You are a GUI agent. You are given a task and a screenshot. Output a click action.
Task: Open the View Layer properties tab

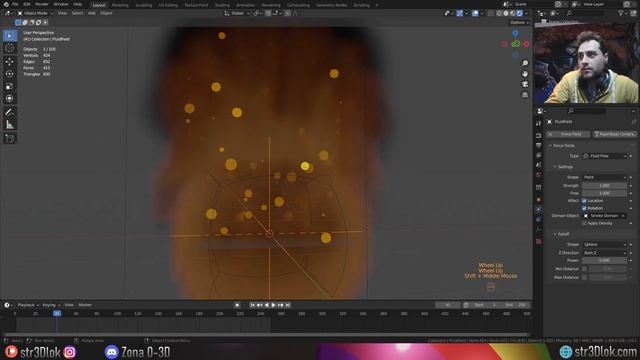click(x=539, y=155)
